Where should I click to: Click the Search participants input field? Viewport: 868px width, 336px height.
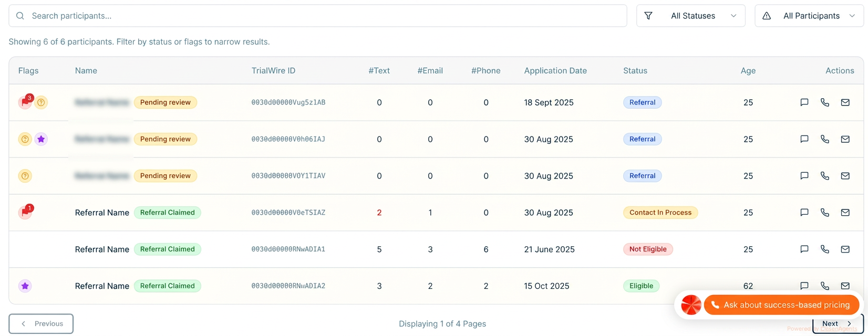318,16
